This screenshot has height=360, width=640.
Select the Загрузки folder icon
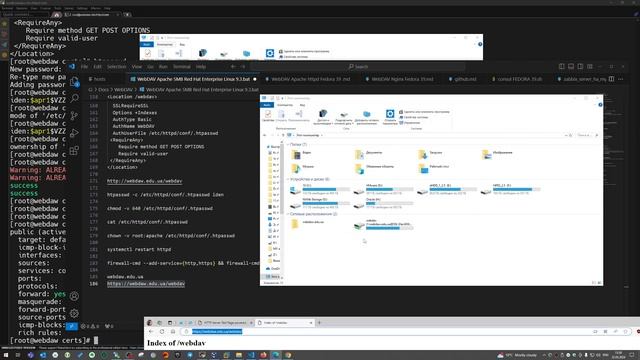click(423, 154)
